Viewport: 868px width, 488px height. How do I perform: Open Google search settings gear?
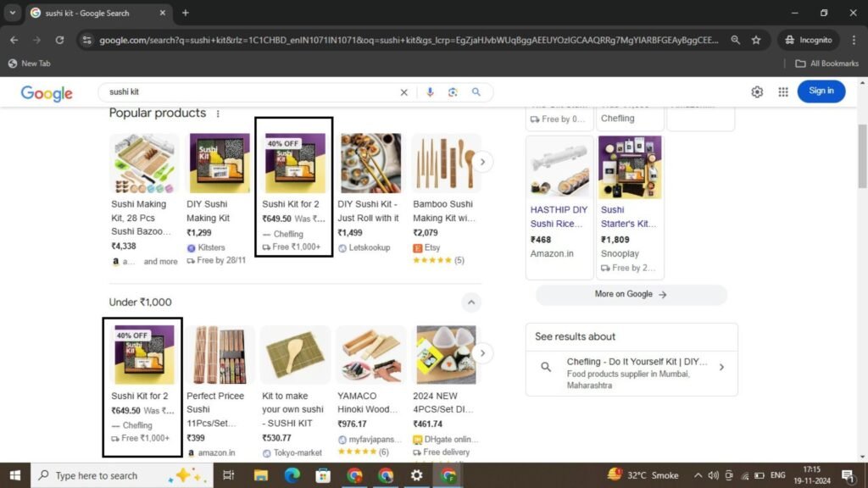point(757,91)
